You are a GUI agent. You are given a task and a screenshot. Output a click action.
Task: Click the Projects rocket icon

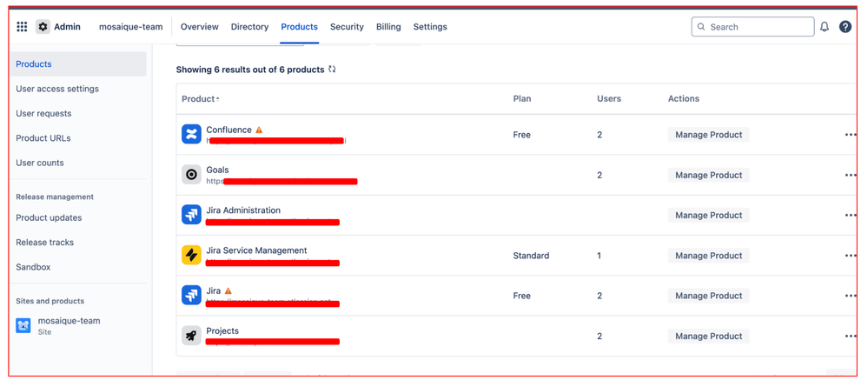pyautogui.click(x=191, y=336)
